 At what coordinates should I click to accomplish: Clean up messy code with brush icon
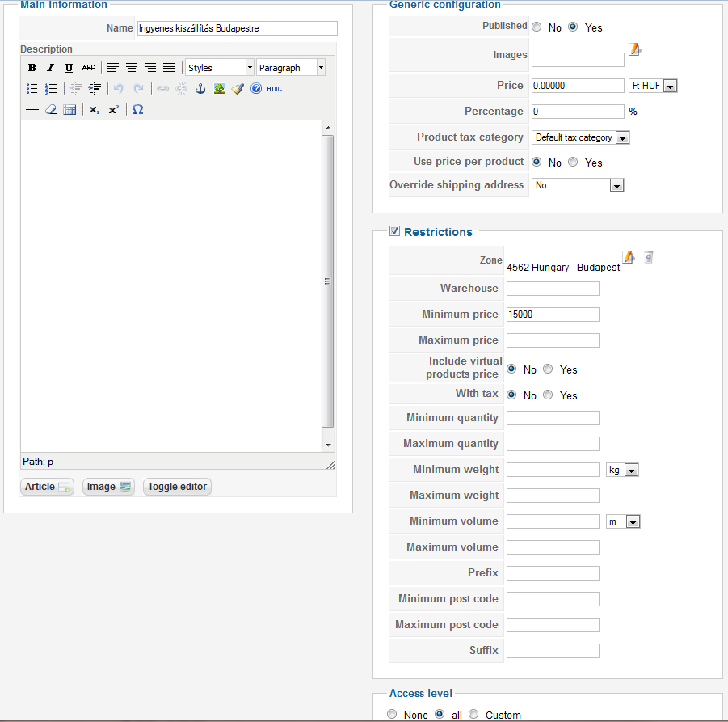point(238,89)
